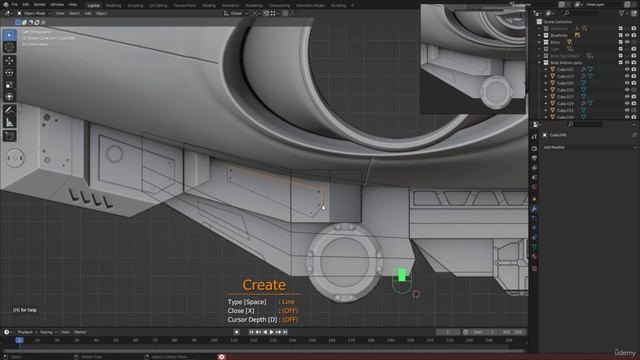Viewport: 640px width, 360px height.
Task: Click the End frame field in timeline
Action: tap(513, 332)
